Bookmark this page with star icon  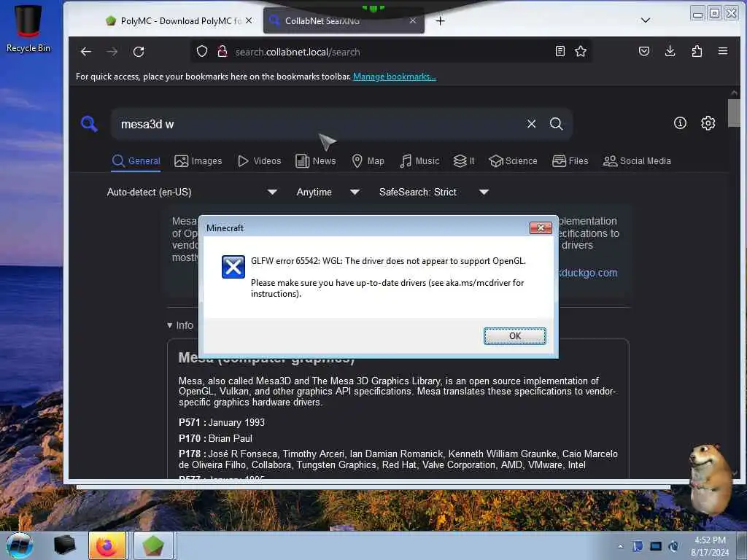coord(580,51)
